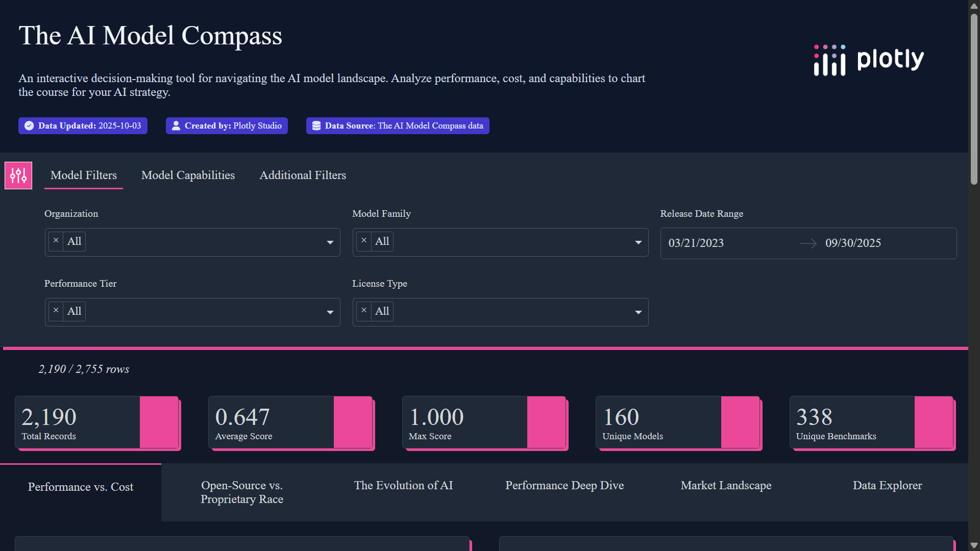Remove the All tag in Performance Tier
This screenshot has width=980, height=551.
[56, 311]
